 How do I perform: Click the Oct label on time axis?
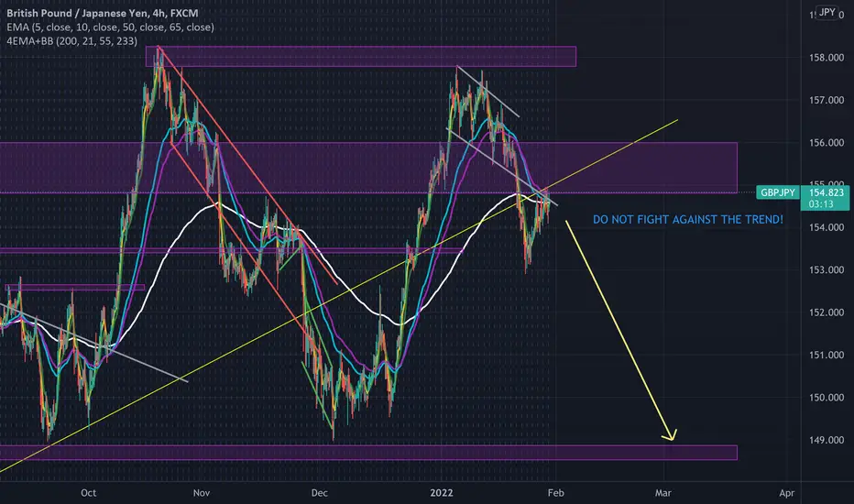[x=88, y=493]
